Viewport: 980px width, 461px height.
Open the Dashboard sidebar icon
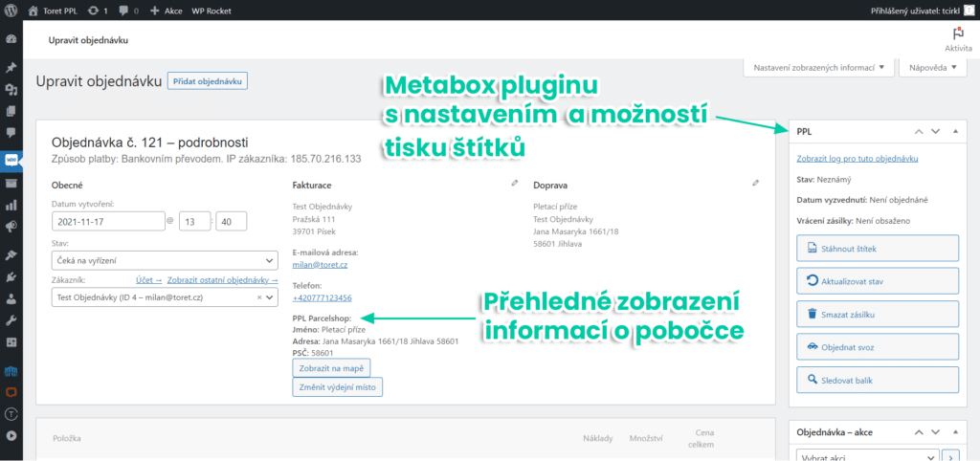[11, 39]
